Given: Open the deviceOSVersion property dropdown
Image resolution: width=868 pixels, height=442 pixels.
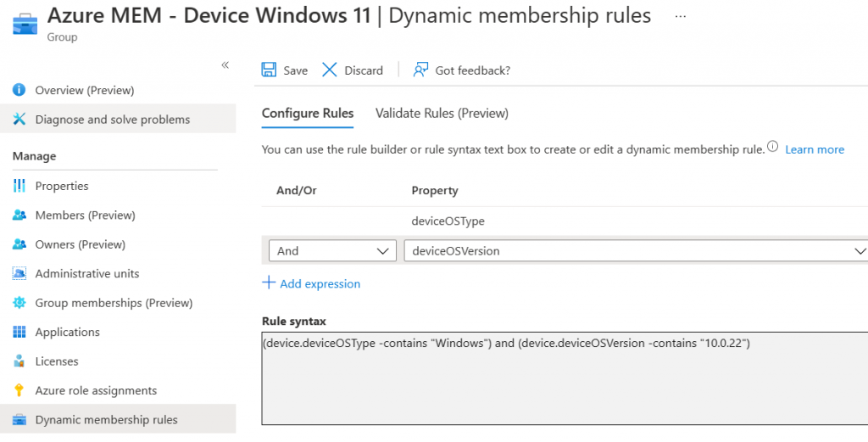Looking at the screenshot, I should (636, 250).
